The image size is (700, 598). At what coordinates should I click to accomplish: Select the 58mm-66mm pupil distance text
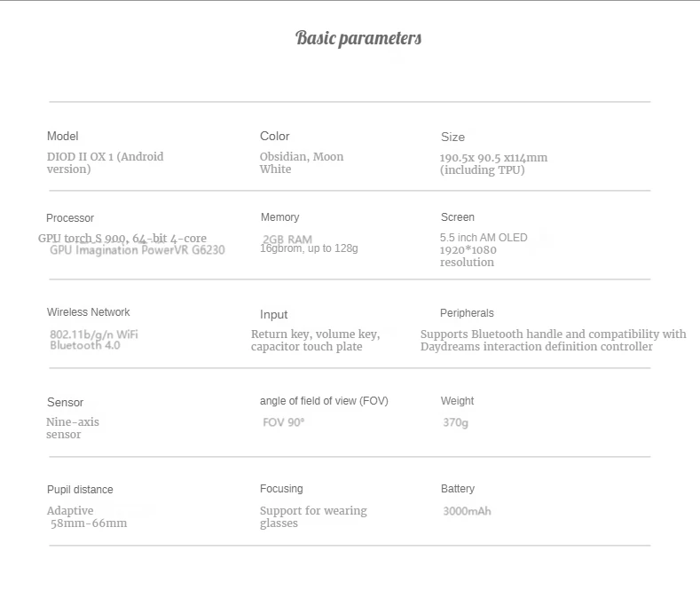click(x=89, y=523)
